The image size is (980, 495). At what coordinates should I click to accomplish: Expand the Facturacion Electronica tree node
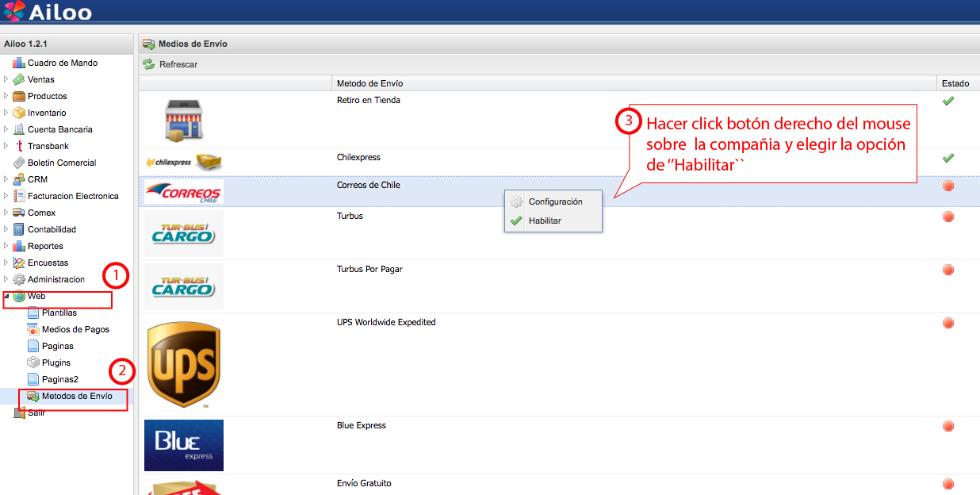(6, 196)
